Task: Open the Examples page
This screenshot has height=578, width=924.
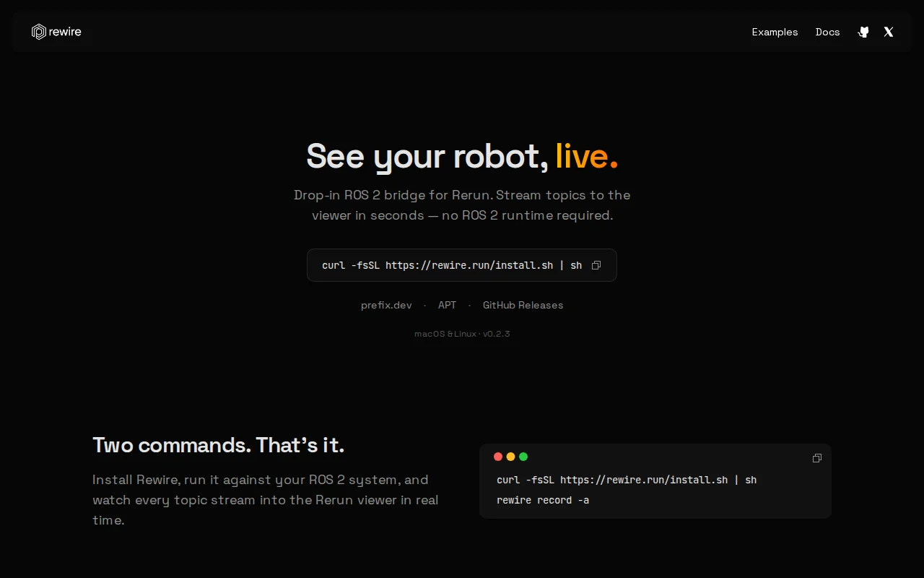Action: point(775,32)
